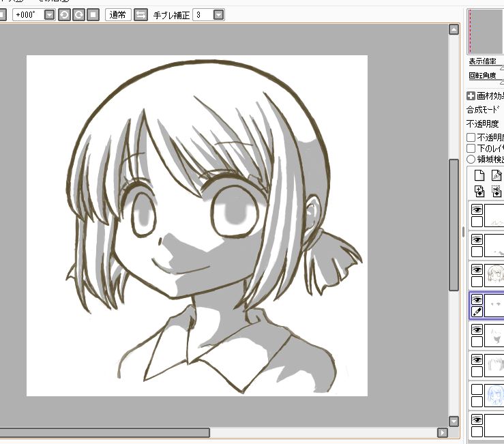Viewport: 504px width, 444px height.
Task: Hide the fifth layer showing gray shadow shapes
Action: point(477,329)
